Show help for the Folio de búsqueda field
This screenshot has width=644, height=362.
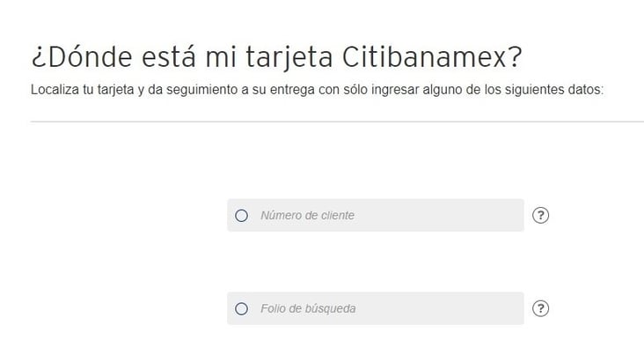click(x=541, y=308)
